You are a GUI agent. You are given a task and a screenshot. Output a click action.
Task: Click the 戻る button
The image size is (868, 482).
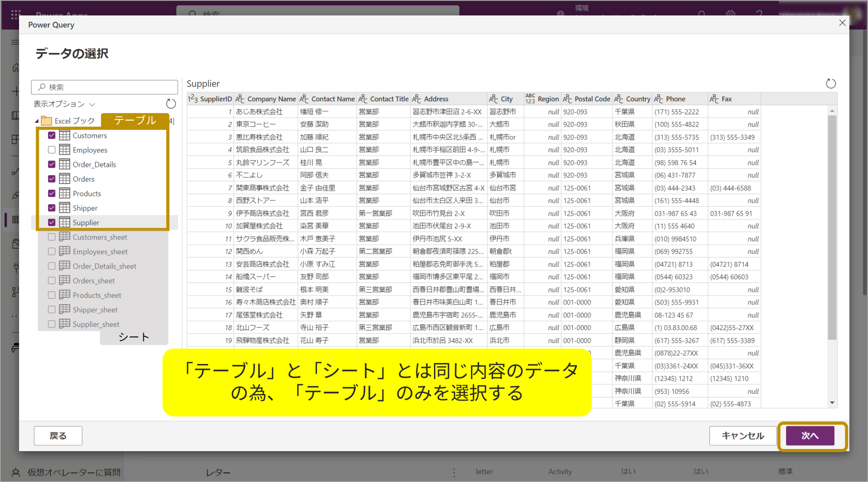pyautogui.click(x=58, y=435)
